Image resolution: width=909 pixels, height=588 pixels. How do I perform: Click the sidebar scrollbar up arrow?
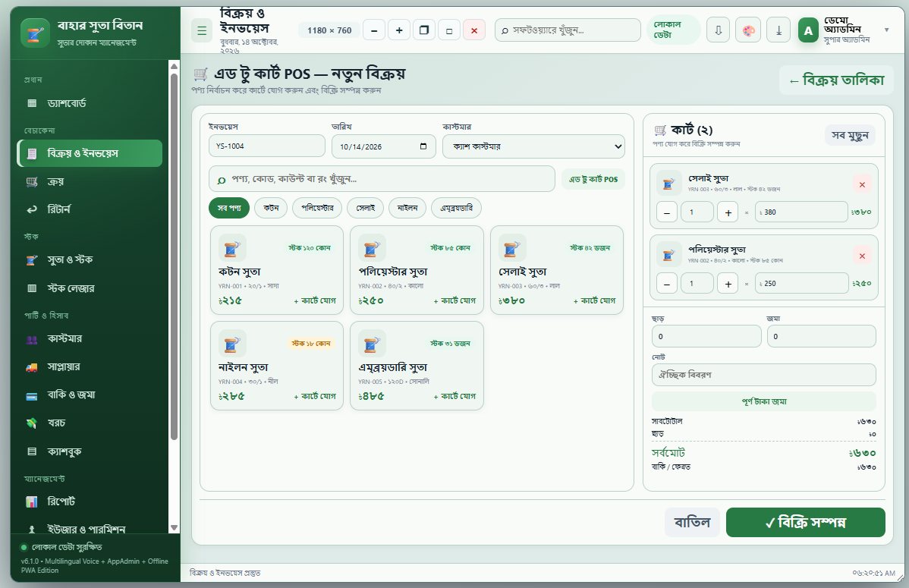174,66
